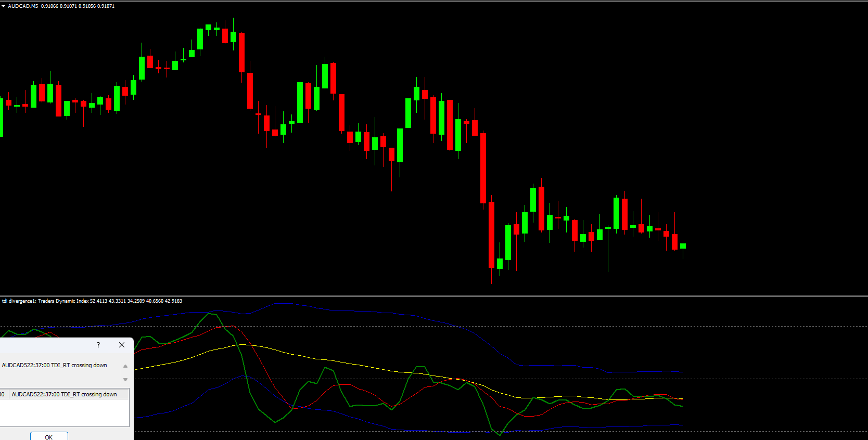Click the tdi divergence1 indicator label
Screen dimensions: 868x440
click(x=19, y=301)
